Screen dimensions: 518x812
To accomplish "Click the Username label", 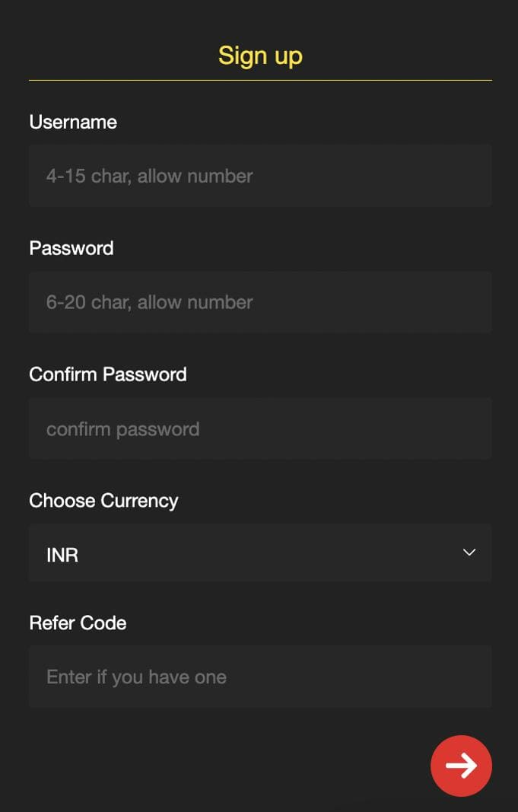I will pos(73,123).
